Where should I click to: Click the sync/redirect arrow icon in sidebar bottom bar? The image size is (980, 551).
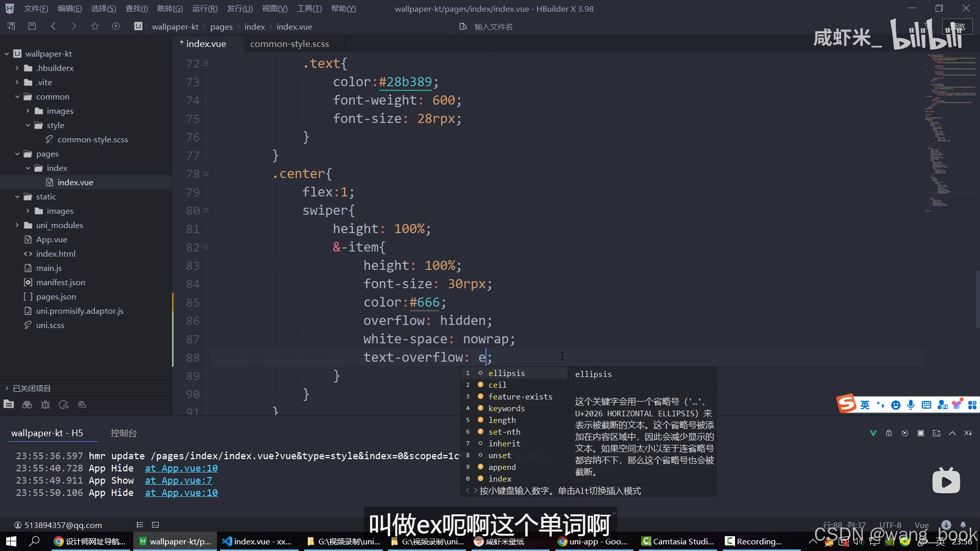[64, 405]
